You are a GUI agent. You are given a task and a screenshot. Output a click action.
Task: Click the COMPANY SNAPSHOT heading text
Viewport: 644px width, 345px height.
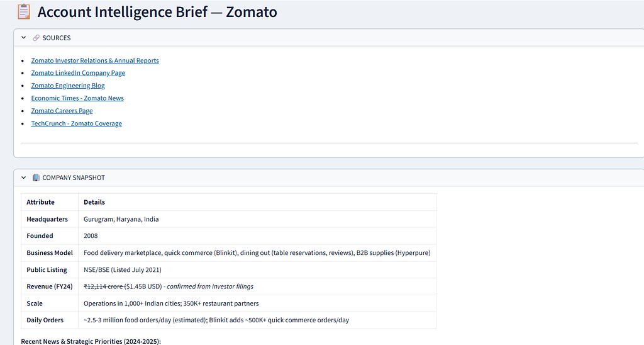tap(74, 178)
